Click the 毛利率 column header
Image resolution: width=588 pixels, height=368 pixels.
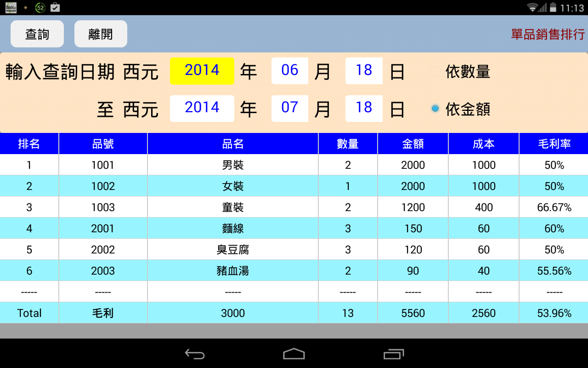pyautogui.click(x=554, y=144)
